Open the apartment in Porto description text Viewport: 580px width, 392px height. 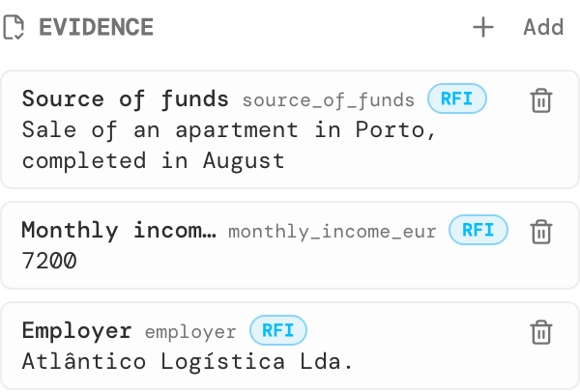229,130
